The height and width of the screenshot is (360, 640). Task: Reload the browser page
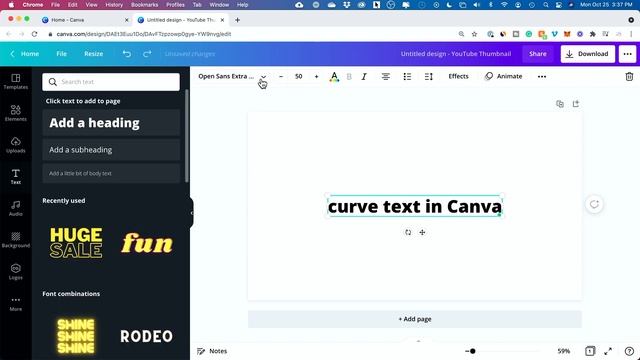pos(35,34)
